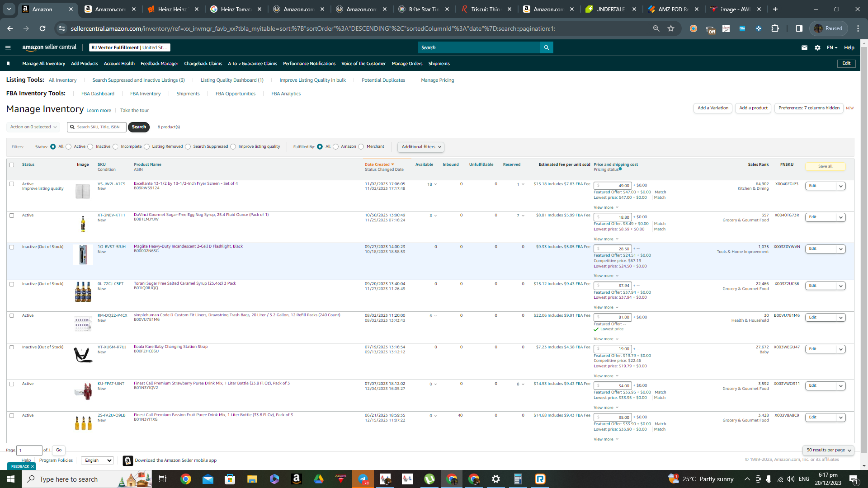This screenshot has width=868, height=488.
Task: Open the Amazon app in taskbar
Action: 296,479
